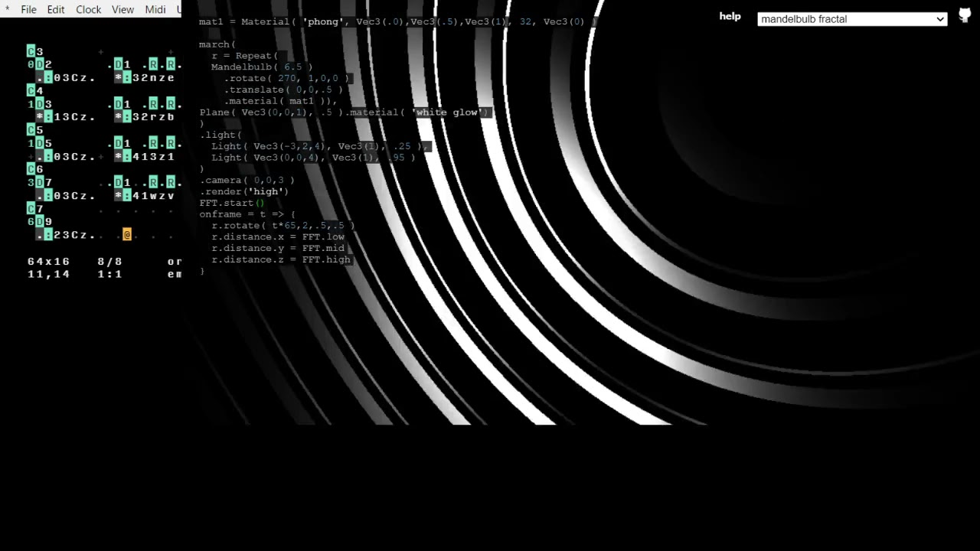This screenshot has height=551, width=980.
Task: Click the .material( mat1 )), line
Action: pos(280,101)
